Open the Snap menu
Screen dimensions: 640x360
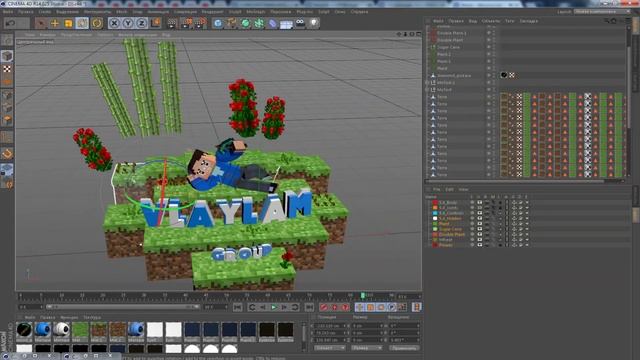coord(138,12)
